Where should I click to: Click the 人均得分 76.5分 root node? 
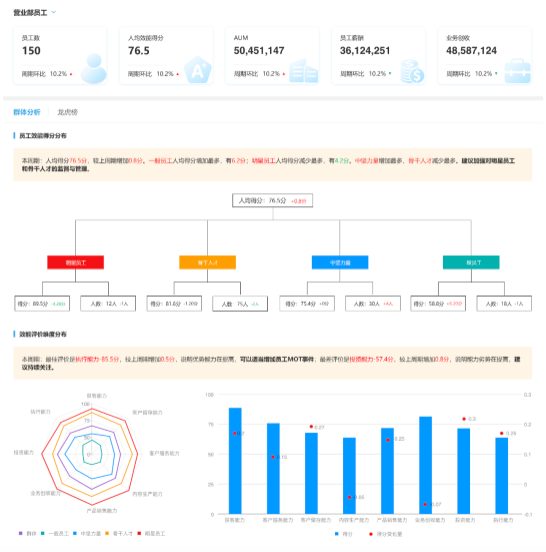(x=272, y=201)
